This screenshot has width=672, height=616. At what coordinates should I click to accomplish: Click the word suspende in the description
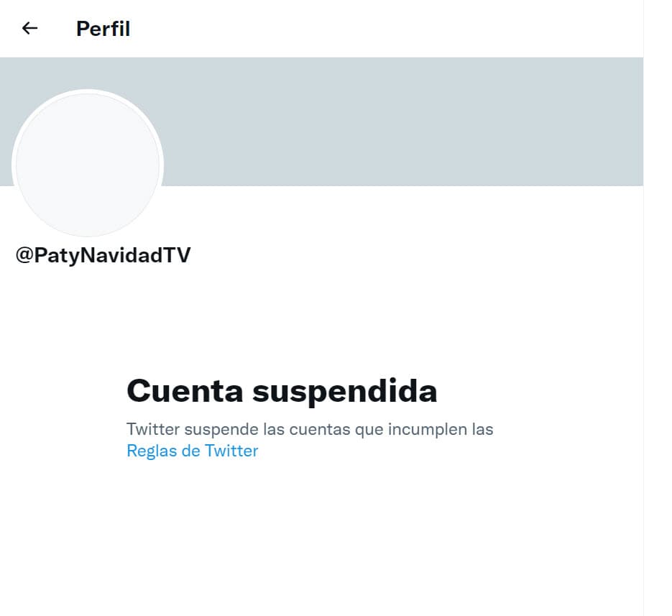[x=221, y=430]
